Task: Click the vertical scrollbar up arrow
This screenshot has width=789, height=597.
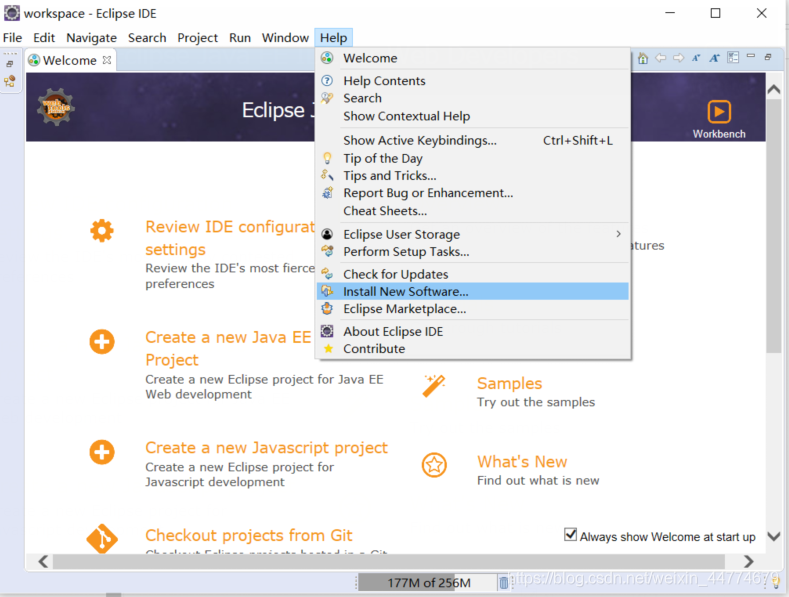Action: coord(773,90)
